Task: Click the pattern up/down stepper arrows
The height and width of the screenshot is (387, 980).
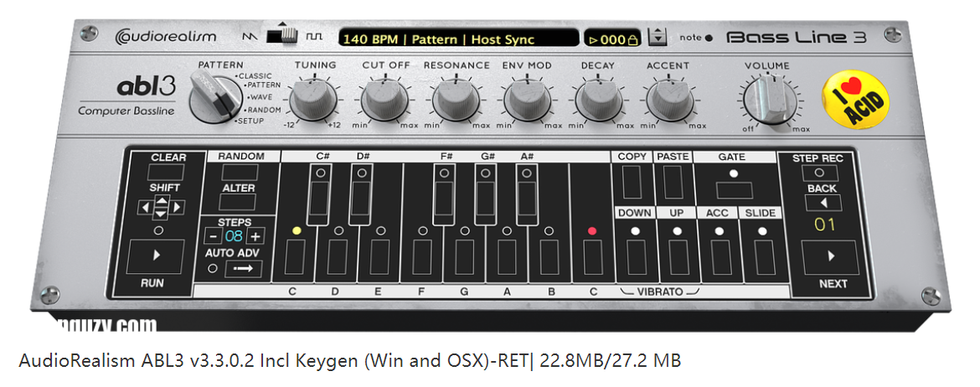Action: tap(657, 38)
